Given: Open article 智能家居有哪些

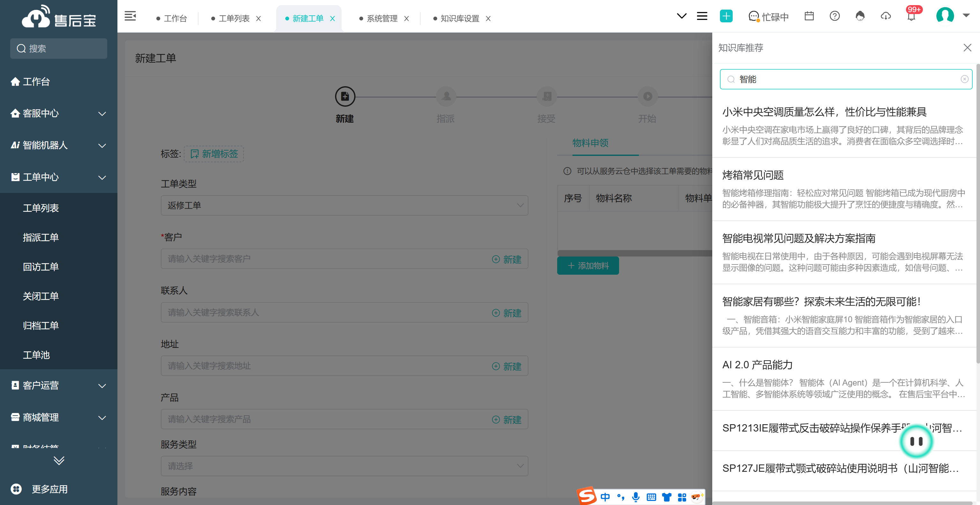Looking at the screenshot, I should [x=821, y=302].
